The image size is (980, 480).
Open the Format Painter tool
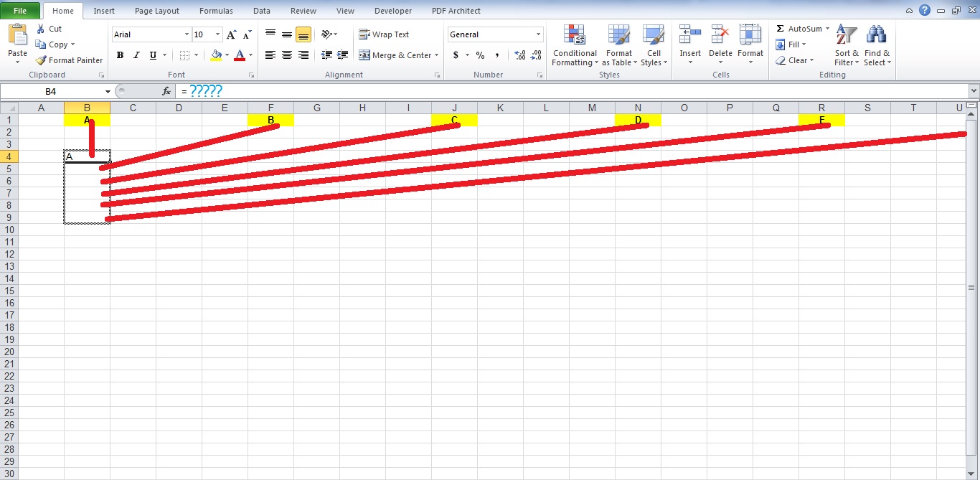(x=68, y=60)
